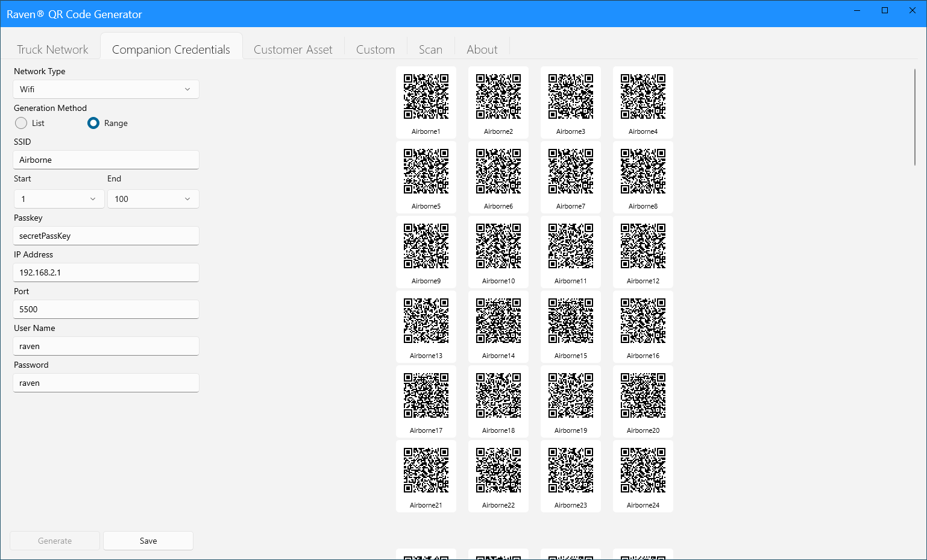Viewport: 927px width, 560px height.
Task: Maximize the Raven QR Code Generator window
Action: [885, 10]
